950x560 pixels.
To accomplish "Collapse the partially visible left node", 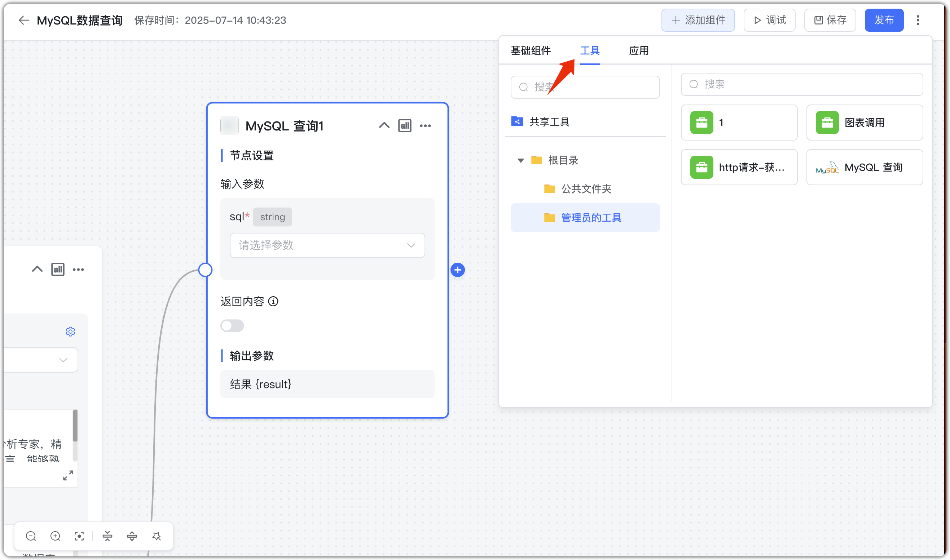I will [x=38, y=269].
